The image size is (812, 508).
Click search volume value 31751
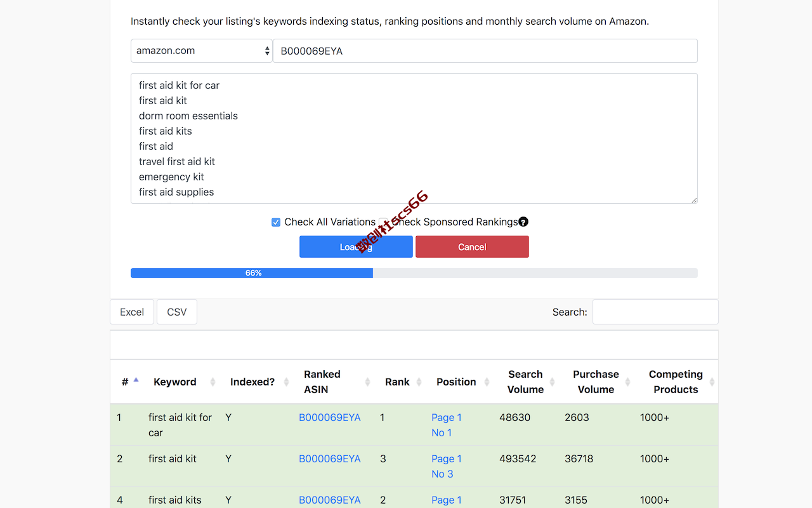[x=513, y=500]
